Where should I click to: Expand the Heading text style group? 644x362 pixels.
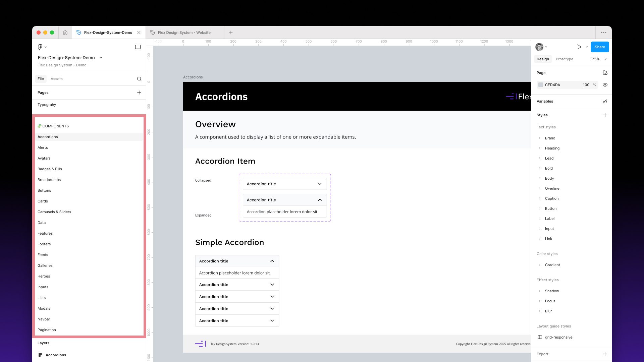pyautogui.click(x=540, y=148)
